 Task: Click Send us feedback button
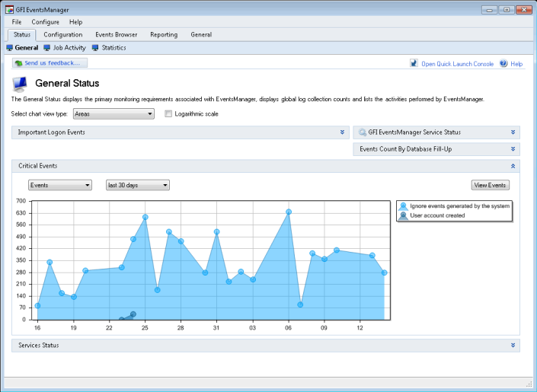[x=50, y=63]
